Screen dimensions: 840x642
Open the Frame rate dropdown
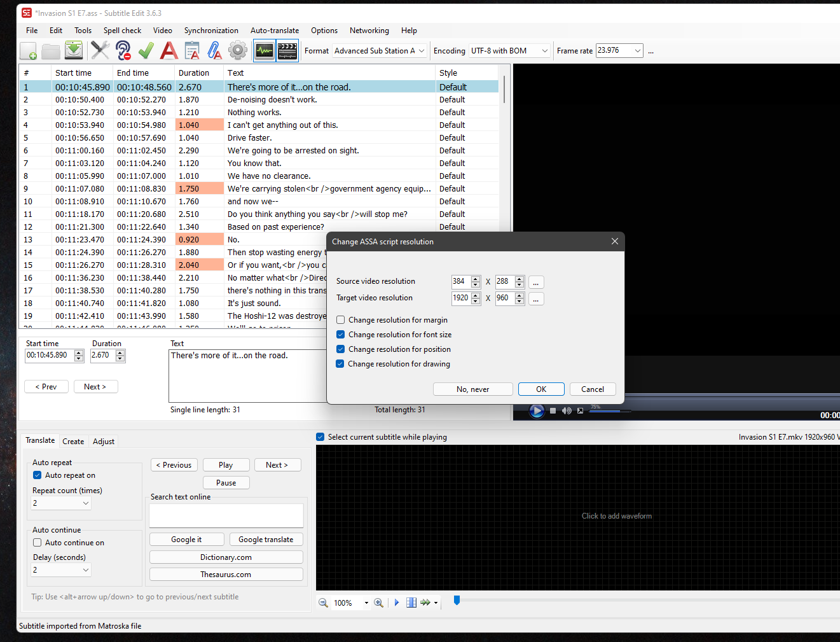pyautogui.click(x=637, y=50)
